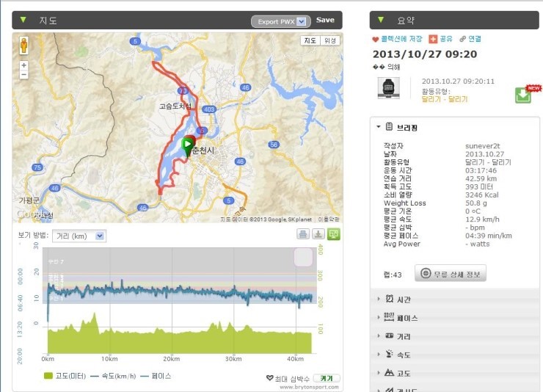Click the green fullscreen chart icon
The height and width of the screenshot is (392, 543).
click(334, 235)
